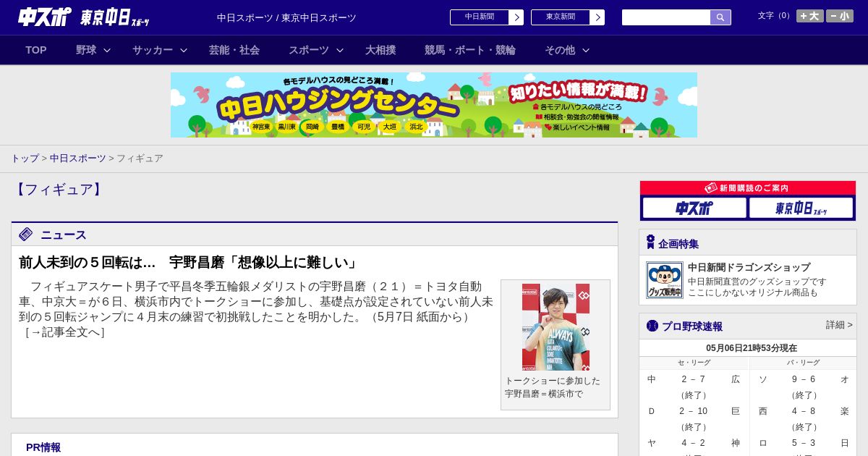Open the その他 navigation menu
868x456 pixels.
click(560, 50)
